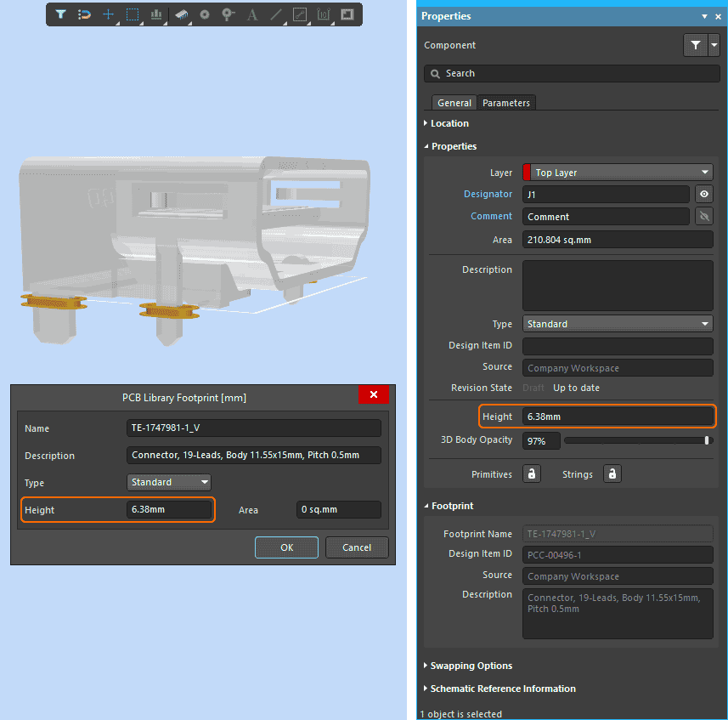The image size is (728, 720).
Task: Open the Type dropdown in Properties panel
Action: [618, 324]
